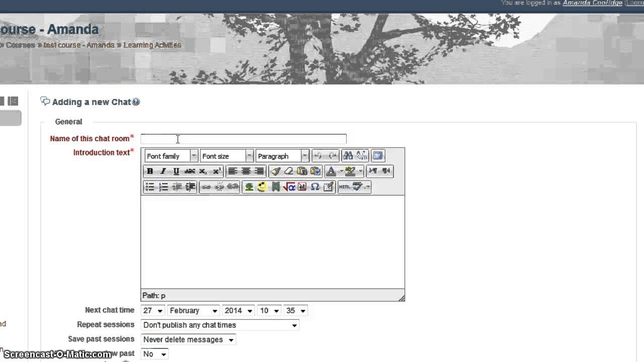Insert a bulleted list

150,187
